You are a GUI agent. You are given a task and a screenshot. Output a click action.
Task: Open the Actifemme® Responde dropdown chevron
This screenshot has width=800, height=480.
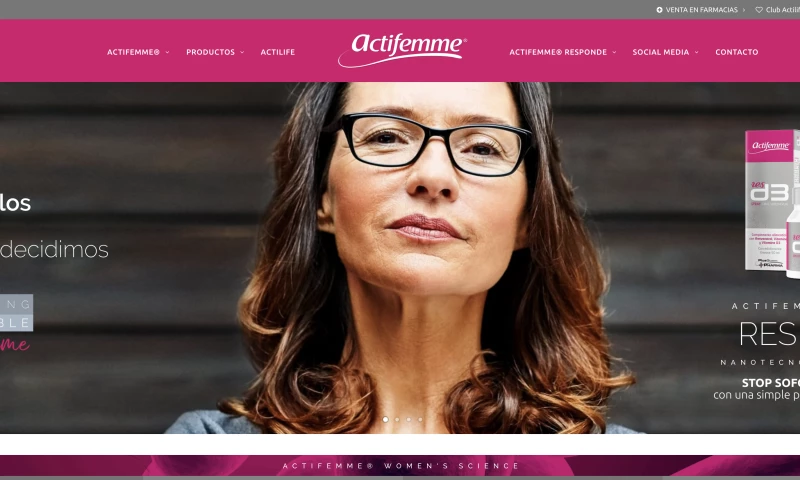pos(614,52)
